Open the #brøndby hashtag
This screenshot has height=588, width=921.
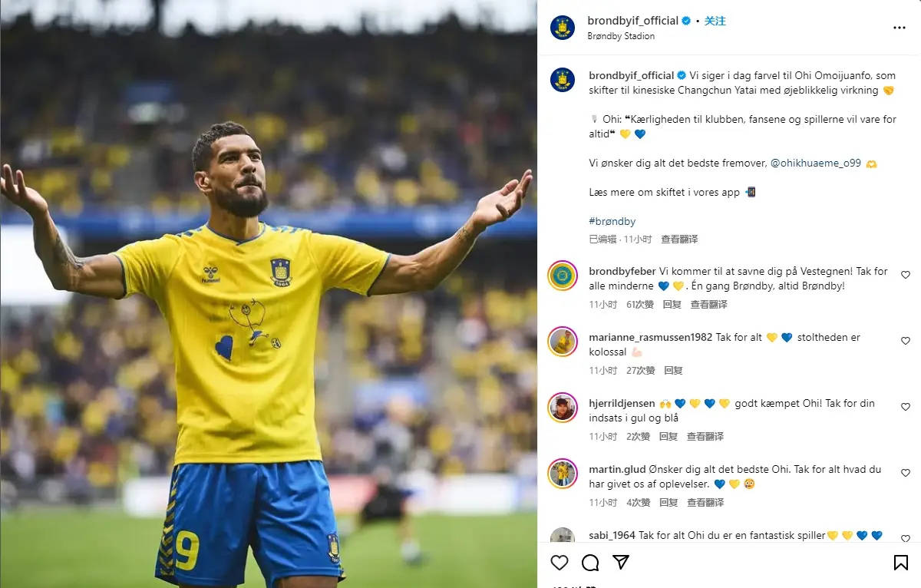612,222
